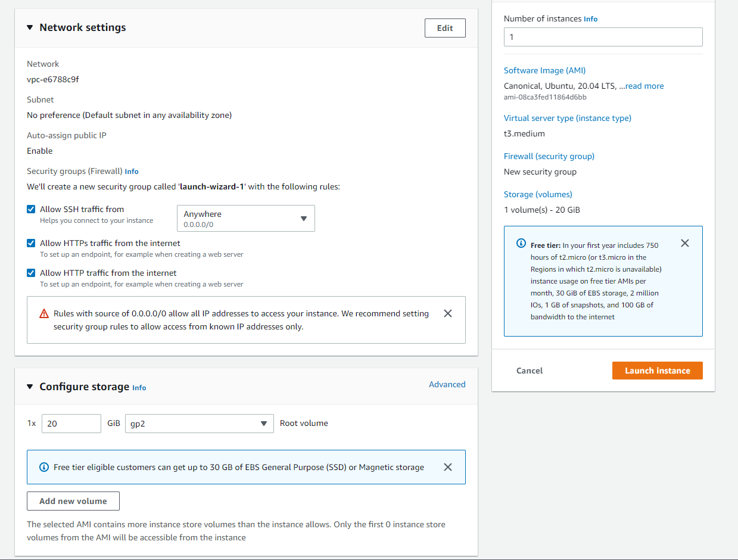
Task: Uncheck Allow SSH traffic from
Action: (x=31, y=209)
